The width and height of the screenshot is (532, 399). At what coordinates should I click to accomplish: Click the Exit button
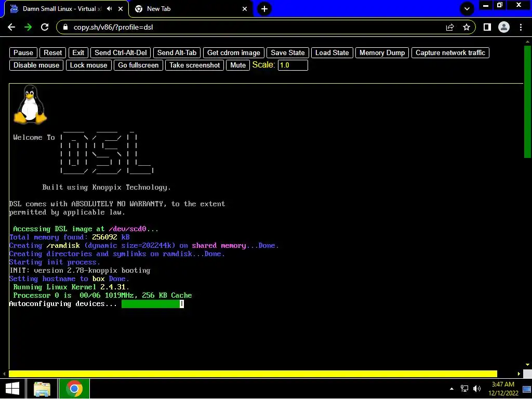[78, 52]
